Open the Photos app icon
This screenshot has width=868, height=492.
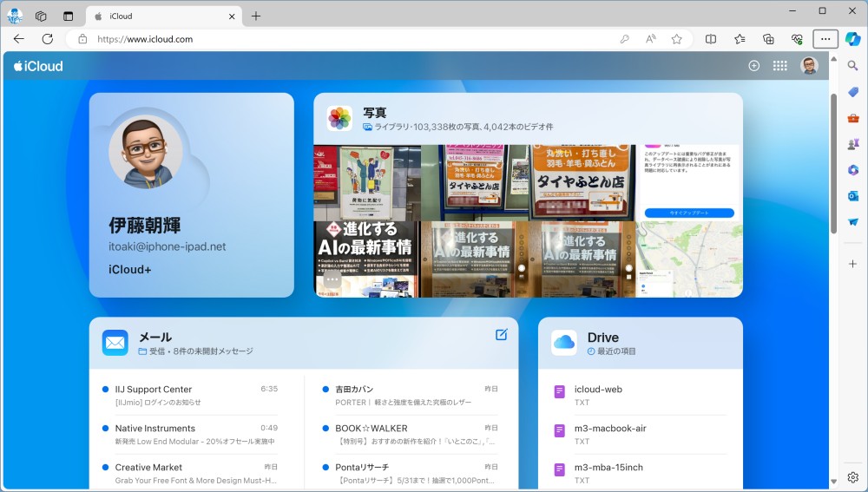[x=339, y=118]
